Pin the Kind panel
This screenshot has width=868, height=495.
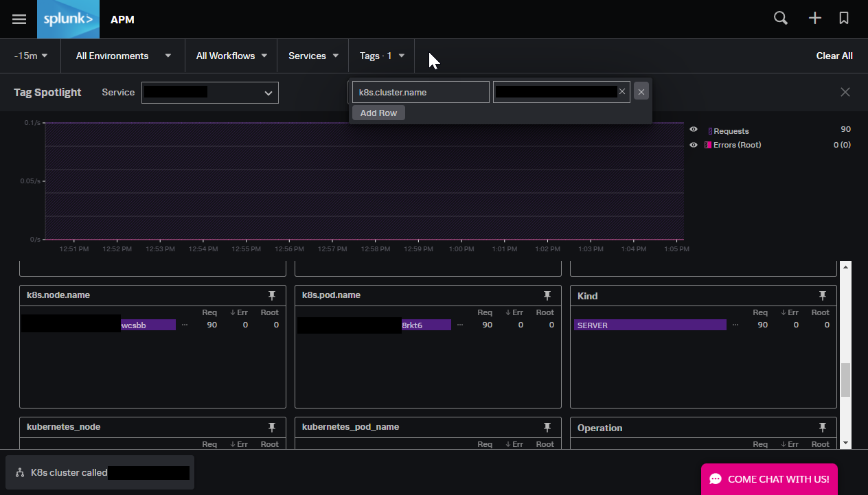click(822, 295)
